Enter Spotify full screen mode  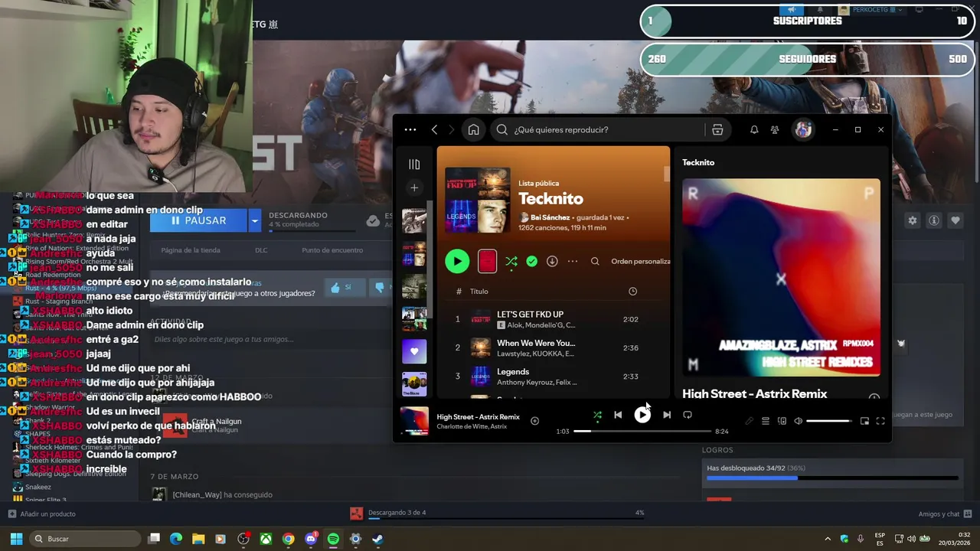point(880,421)
